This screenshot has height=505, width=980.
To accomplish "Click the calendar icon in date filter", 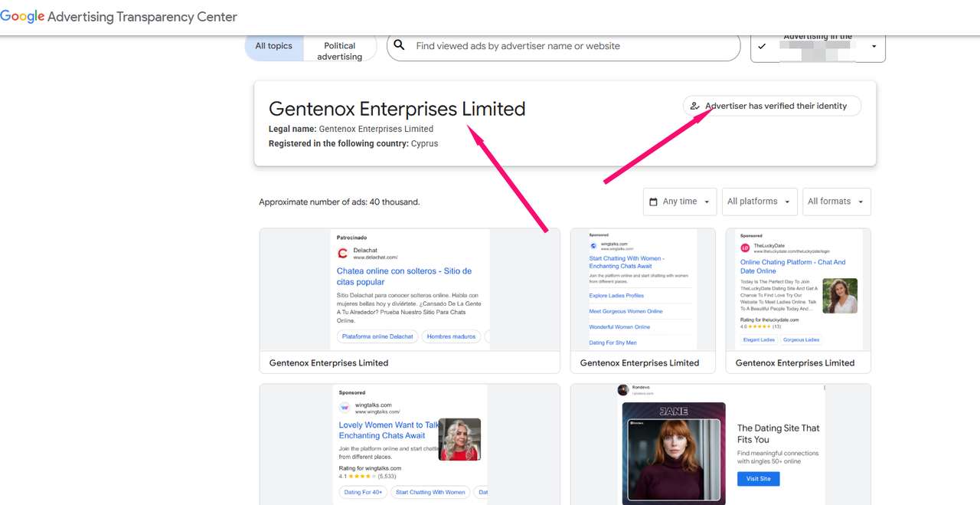I will [x=653, y=202].
